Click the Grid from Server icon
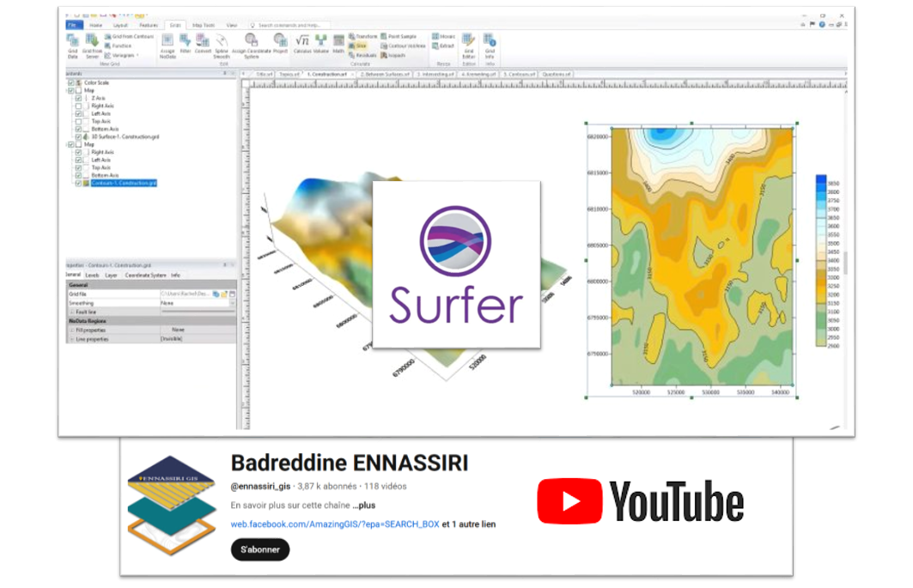Screen dimensions: 913x588 (x=92, y=46)
